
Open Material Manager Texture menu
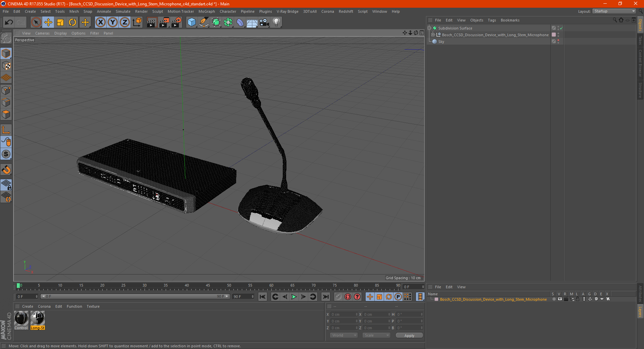point(93,306)
